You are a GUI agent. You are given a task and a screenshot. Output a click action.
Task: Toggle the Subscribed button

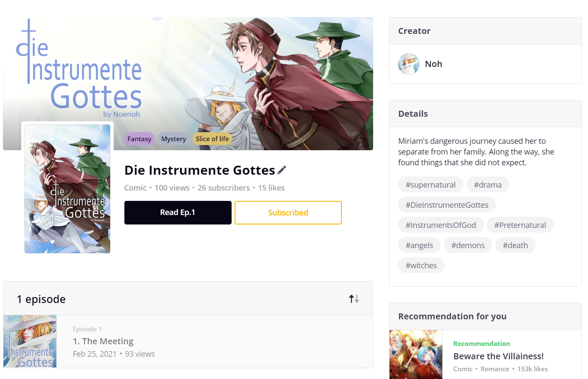pyautogui.click(x=288, y=212)
